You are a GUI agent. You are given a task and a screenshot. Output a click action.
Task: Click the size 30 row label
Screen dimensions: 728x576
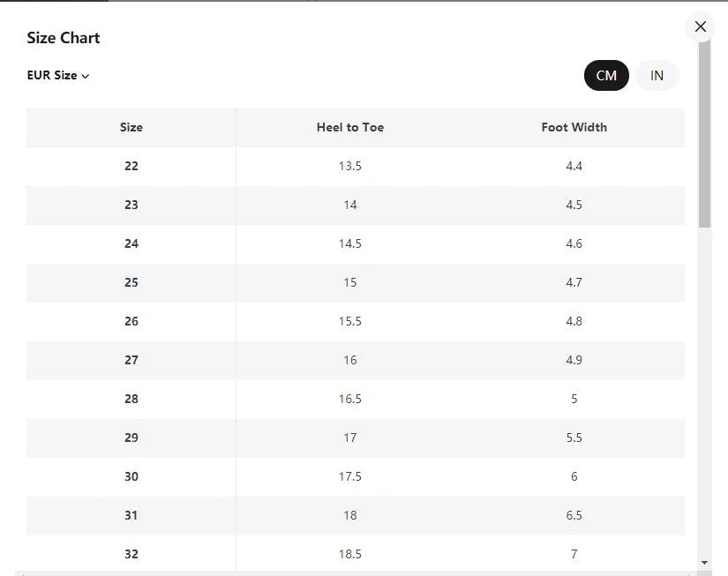tap(131, 476)
